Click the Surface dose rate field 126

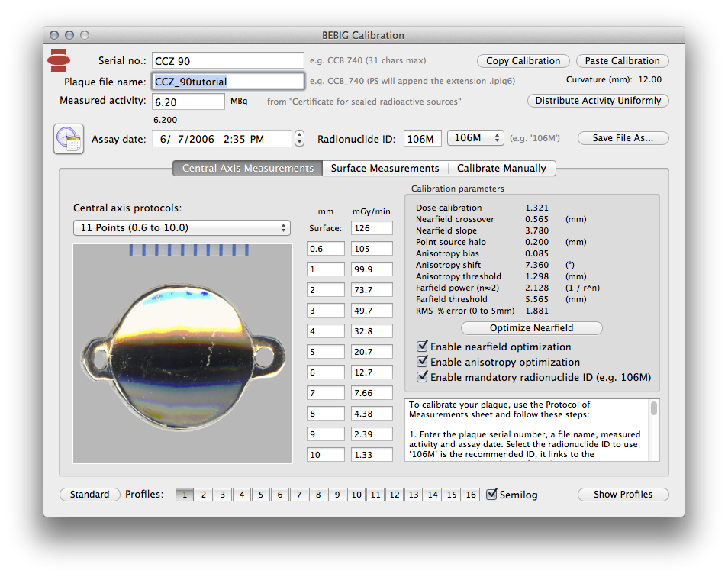tap(372, 228)
